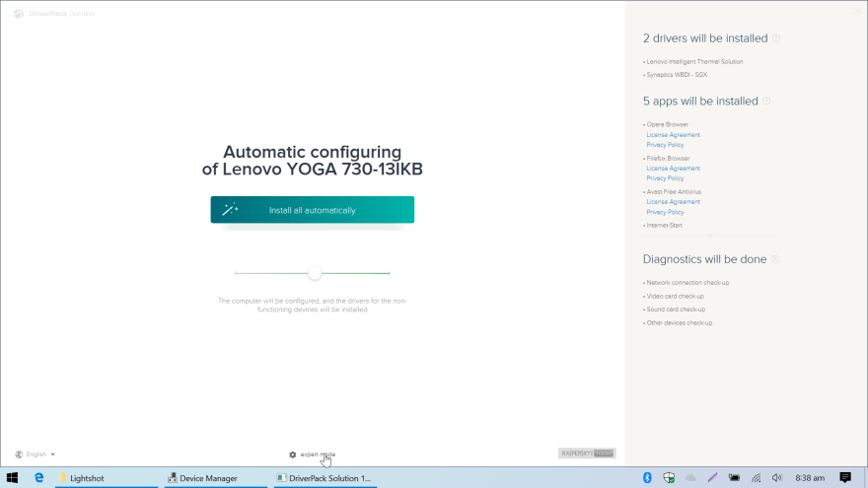
Task: Click Lenovo Intelligent Thermal Solution driver entry
Action: point(694,61)
